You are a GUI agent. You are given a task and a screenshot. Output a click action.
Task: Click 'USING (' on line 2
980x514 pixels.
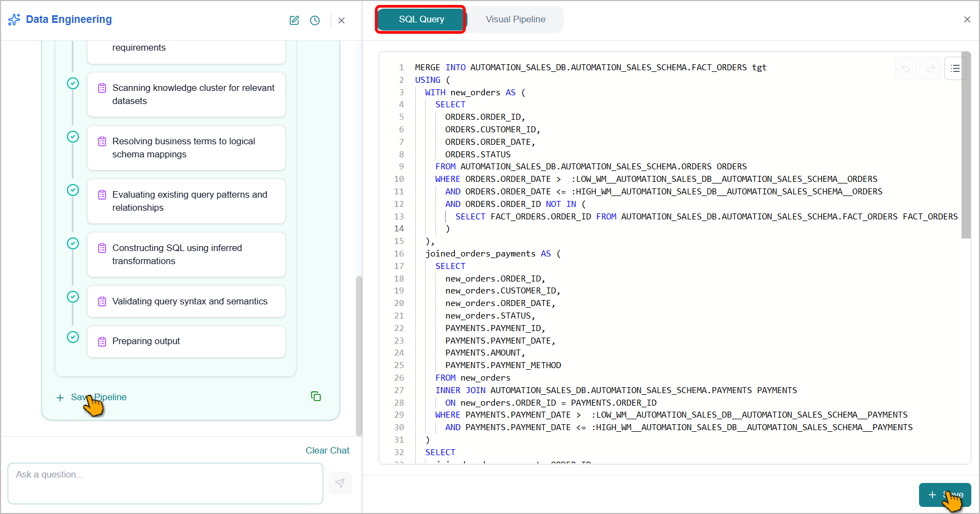(433, 80)
